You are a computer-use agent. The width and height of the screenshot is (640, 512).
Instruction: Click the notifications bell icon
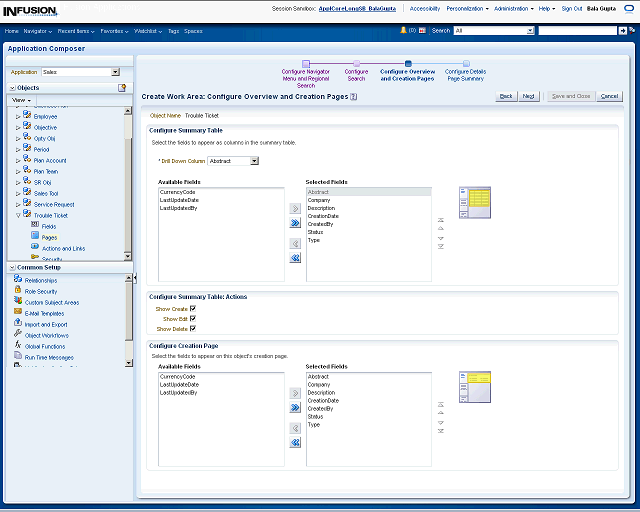404,31
